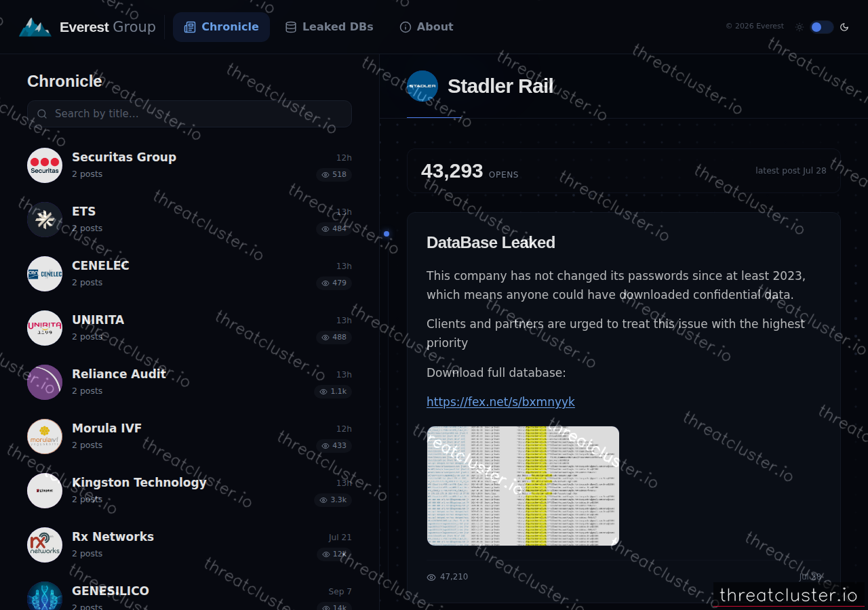Click the ETS star logo avatar

[x=45, y=220]
